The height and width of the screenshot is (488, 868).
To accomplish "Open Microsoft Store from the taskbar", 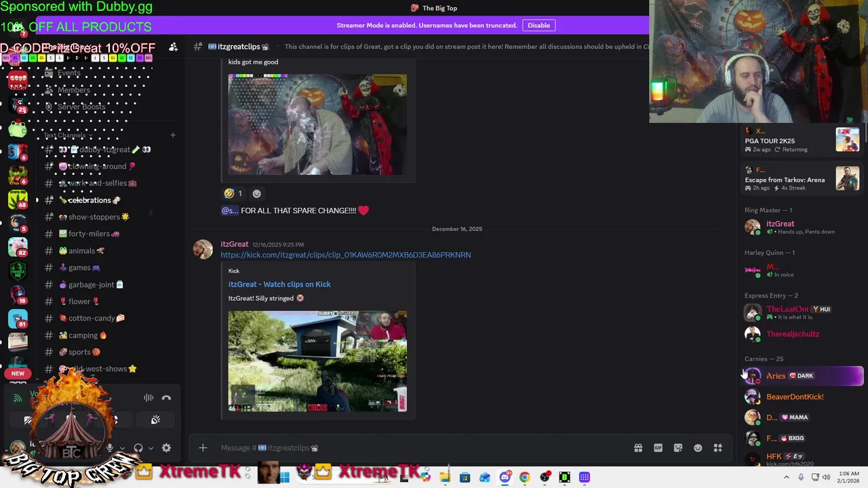I will (x=465, y=478).
